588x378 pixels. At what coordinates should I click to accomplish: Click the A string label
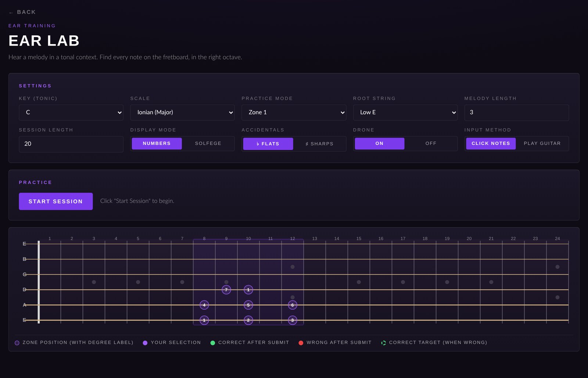click(25, 305)
